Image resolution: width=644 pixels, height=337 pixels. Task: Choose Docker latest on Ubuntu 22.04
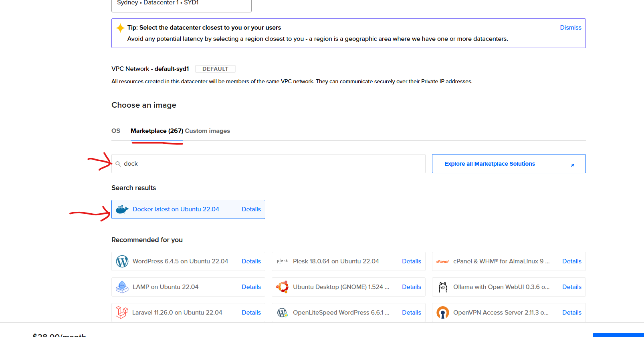point(176,209)
